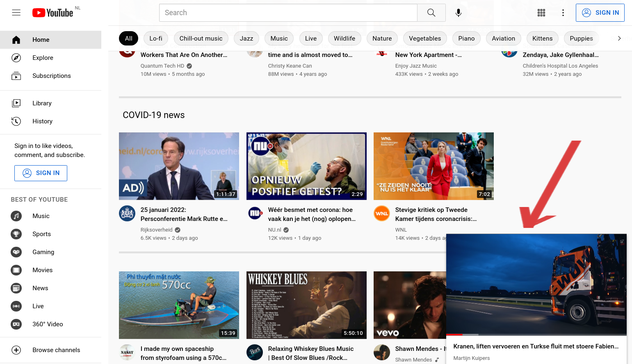The image size is (632, 364).
Task: Click the miniplayer truck video
Action: [536, 284]
